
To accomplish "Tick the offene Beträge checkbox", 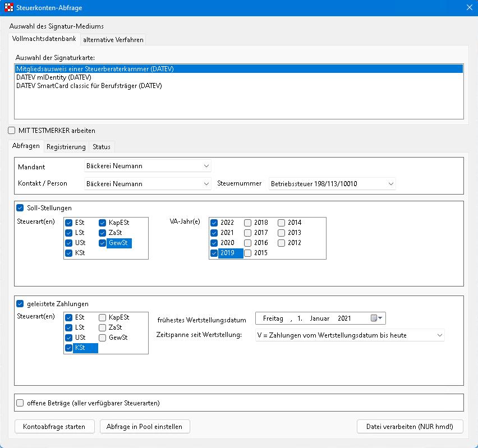I will point(21,403).
